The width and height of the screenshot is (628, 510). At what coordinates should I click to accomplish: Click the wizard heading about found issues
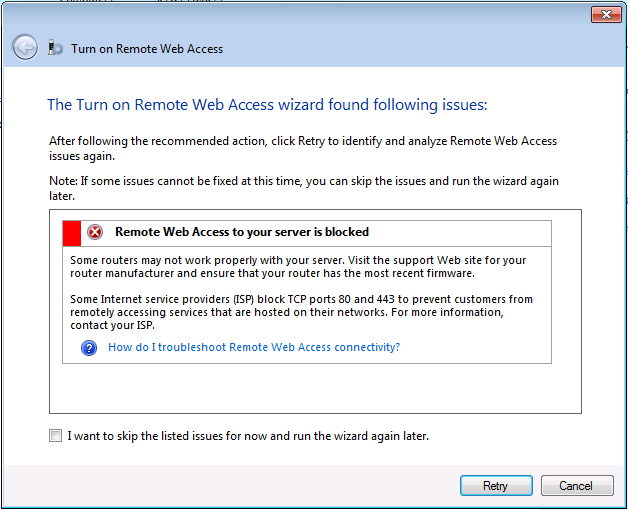pos(267,104)
